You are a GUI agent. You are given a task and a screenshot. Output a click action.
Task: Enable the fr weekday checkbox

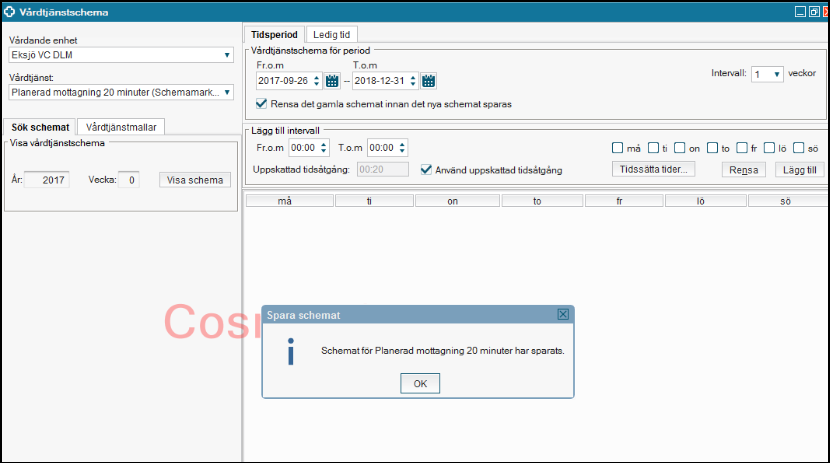tap(741, 148)
